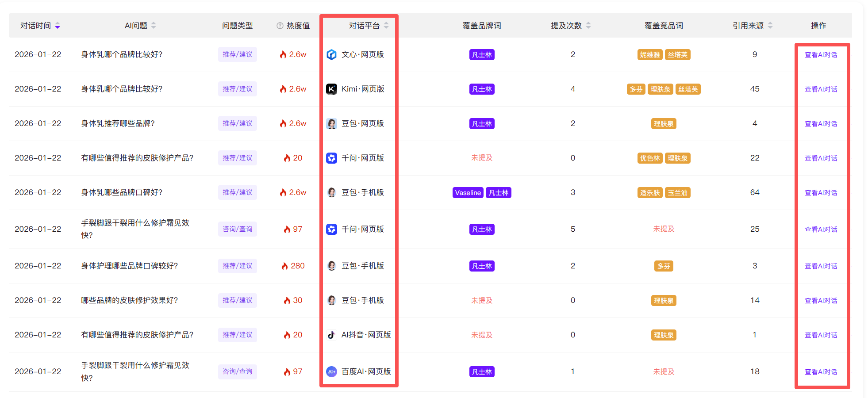Sort by 引用来源 column arrows

[770, 26]
